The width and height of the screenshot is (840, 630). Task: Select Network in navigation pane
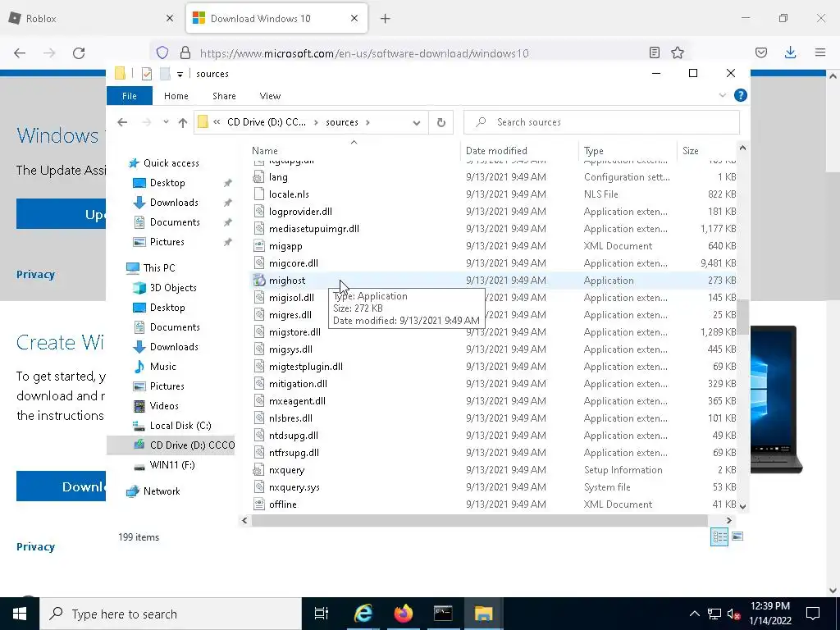click(162, 491)
